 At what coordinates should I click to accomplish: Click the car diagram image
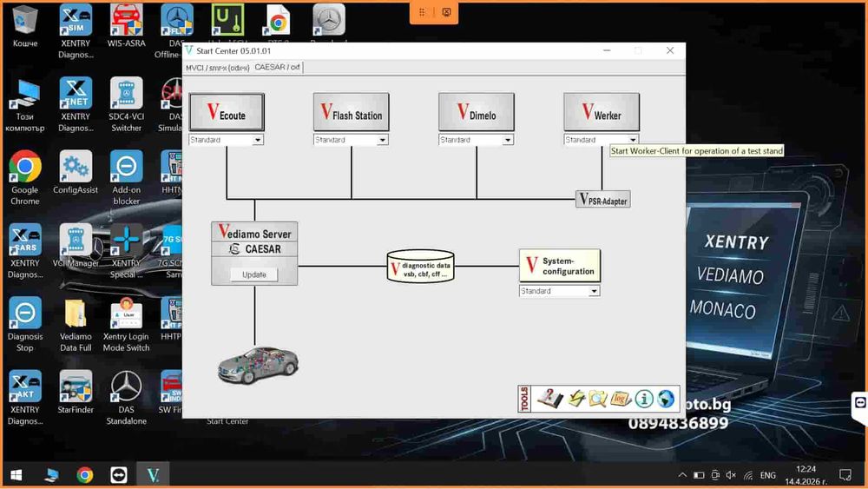click(x=258, y=365)
